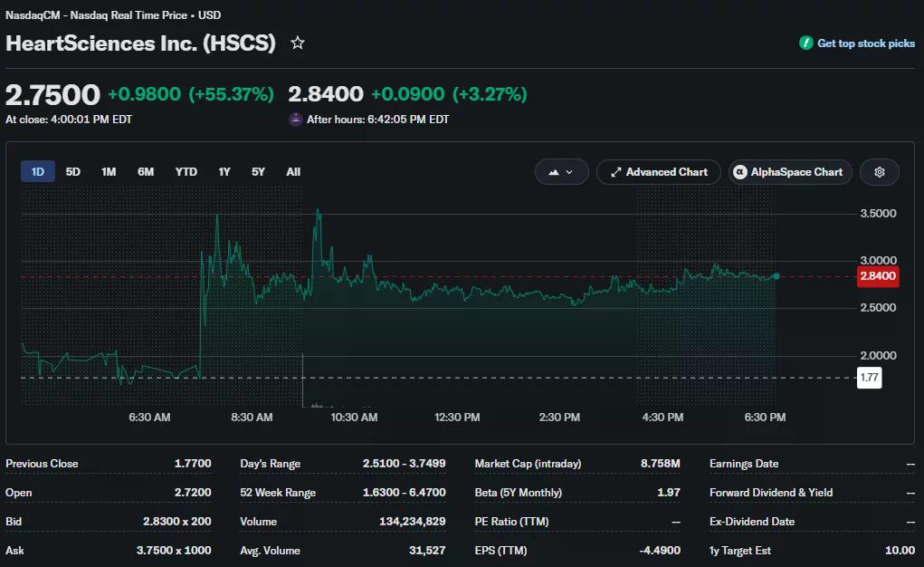Click the expand arrows icon on Advanced Chart
Viewport: 924px width, 567px height.
point(615,172)
